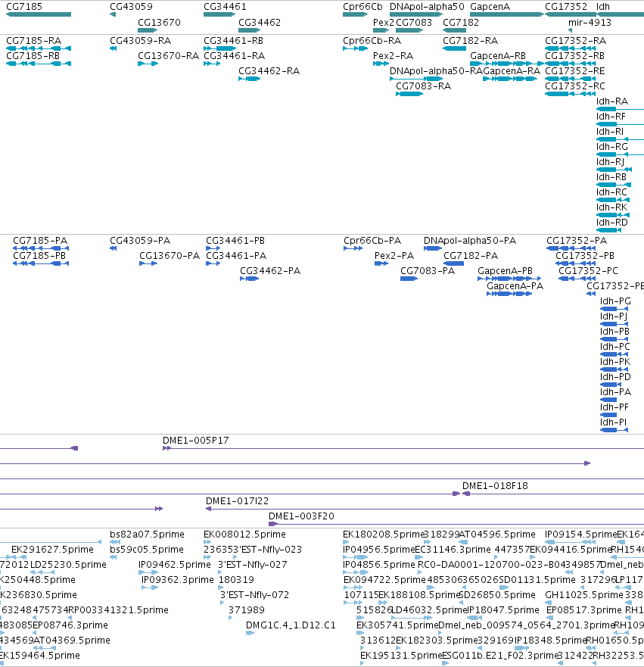Image resolution: width=644 pixels, height=667 pixels.
Task: Open the Cpr66Cb gene label
Action: 362,7
